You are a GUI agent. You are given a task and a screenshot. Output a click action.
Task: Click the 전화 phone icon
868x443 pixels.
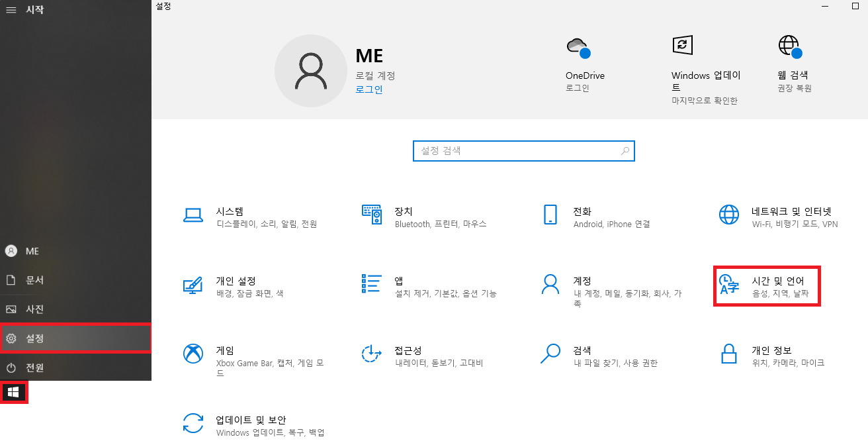tap(550, 215)
